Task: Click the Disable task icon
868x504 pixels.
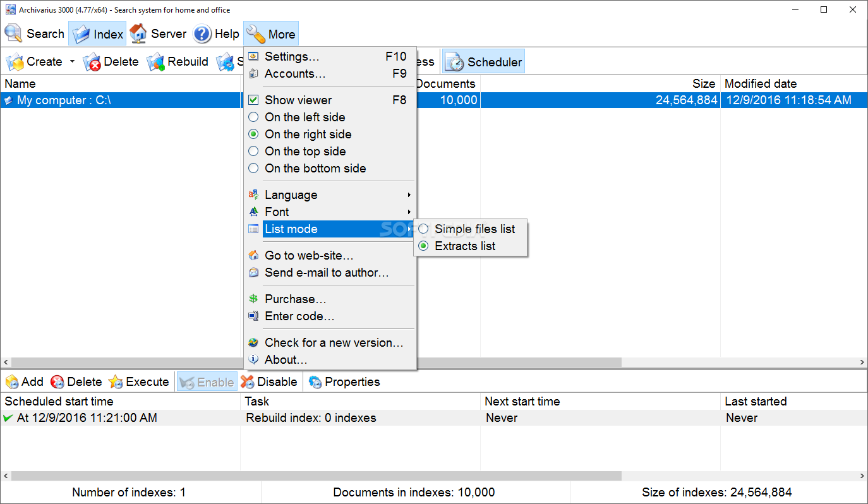Action: [248, 381]
